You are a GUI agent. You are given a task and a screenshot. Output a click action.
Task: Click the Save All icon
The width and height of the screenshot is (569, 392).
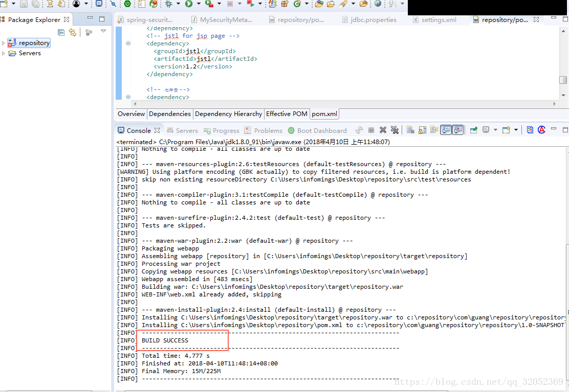click(35, 4)
